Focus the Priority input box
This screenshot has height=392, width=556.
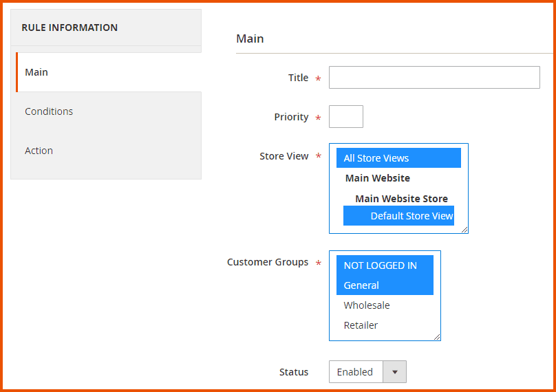pos(345,117)
